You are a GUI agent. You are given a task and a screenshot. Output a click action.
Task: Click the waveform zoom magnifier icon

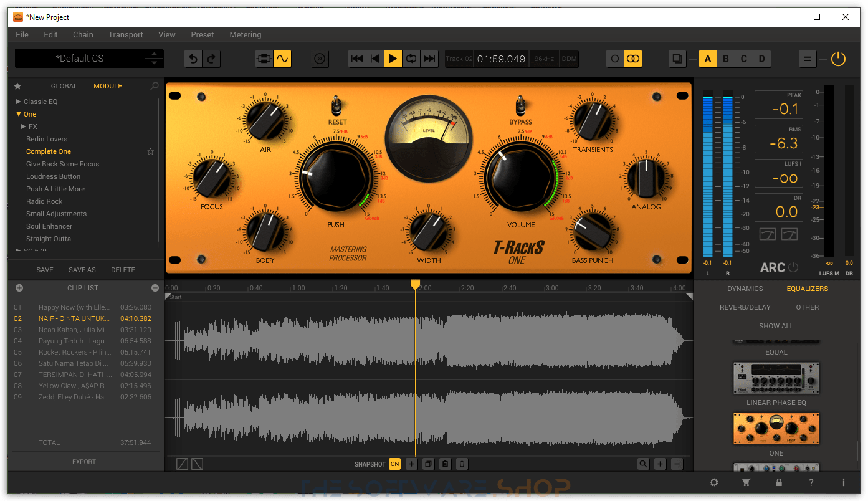click(x=643, y=464)
